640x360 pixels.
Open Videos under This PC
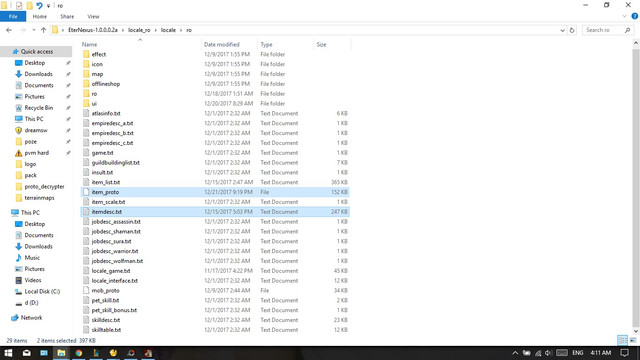coord(33,280)
